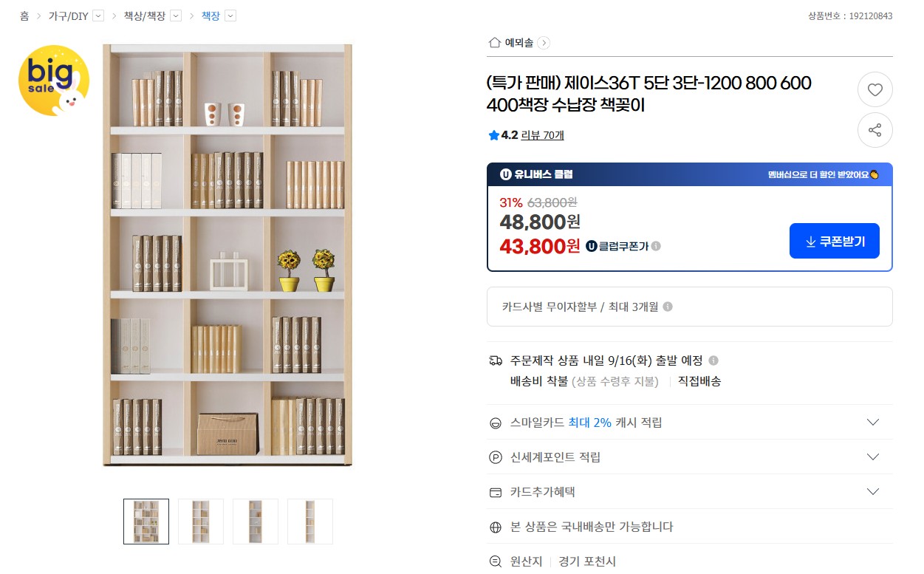Open the 리뷰 70개 reviews link
This screenshot has width=924, height=574.
click(542, 135)
